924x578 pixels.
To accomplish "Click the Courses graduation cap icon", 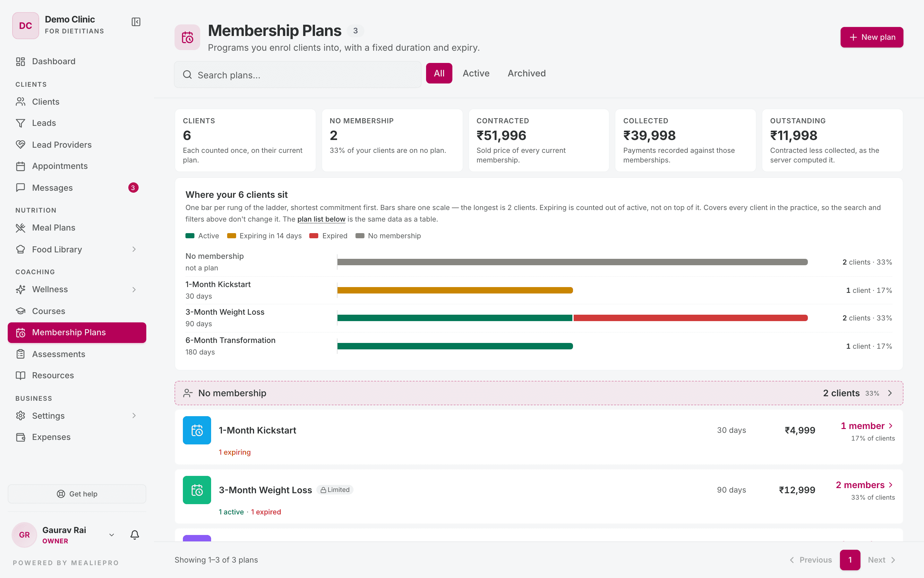I will pyautogui.click(x=21, y=311).
